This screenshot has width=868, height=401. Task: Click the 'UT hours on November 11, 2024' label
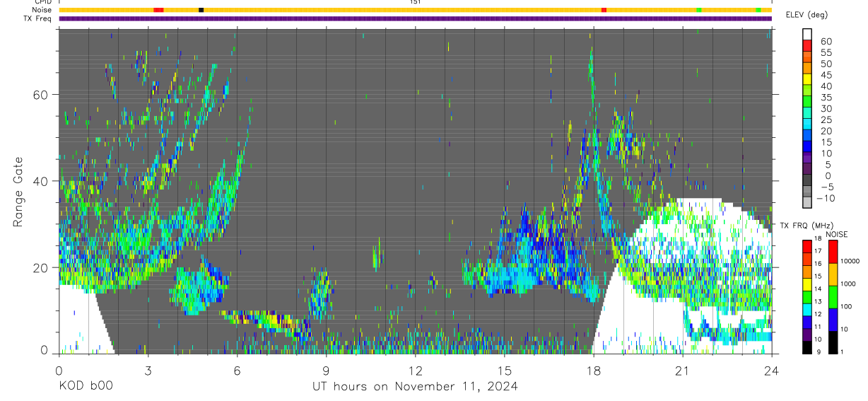point(415,387)
